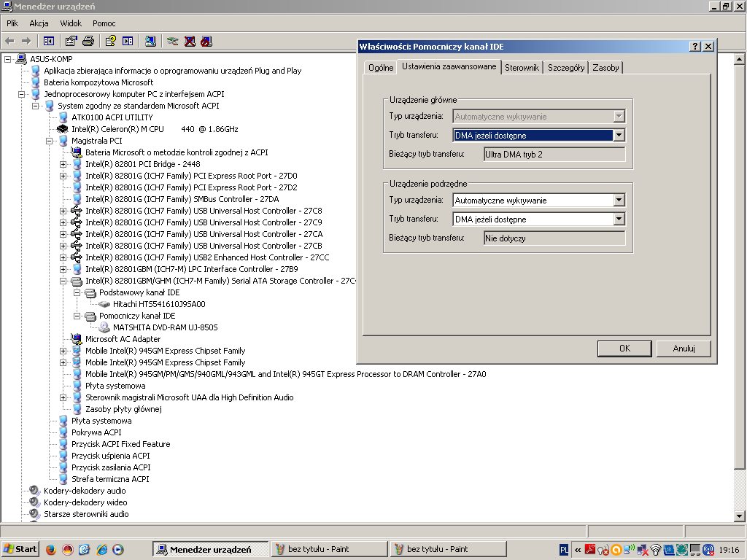This screenshot has width=747, height=560.
Task: Switch to the Zasoby tab
Action: pos(605,68)
